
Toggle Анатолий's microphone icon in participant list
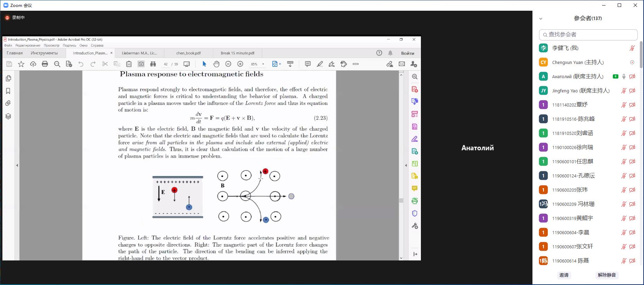coord(624,76)
